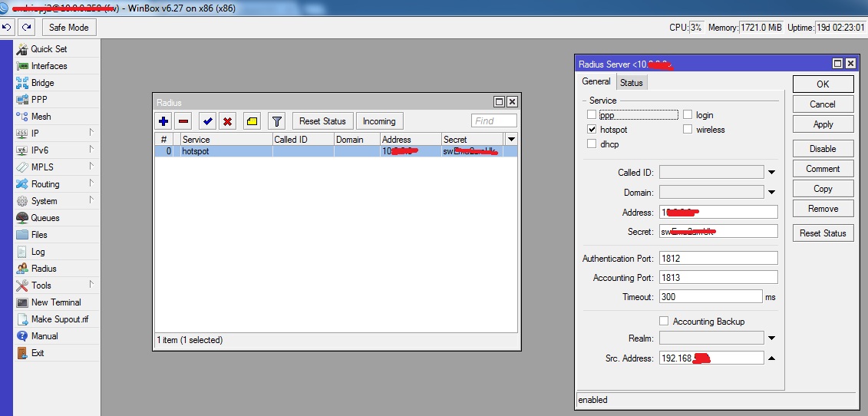Click the Accounting Port field

(x=718, y=278)
